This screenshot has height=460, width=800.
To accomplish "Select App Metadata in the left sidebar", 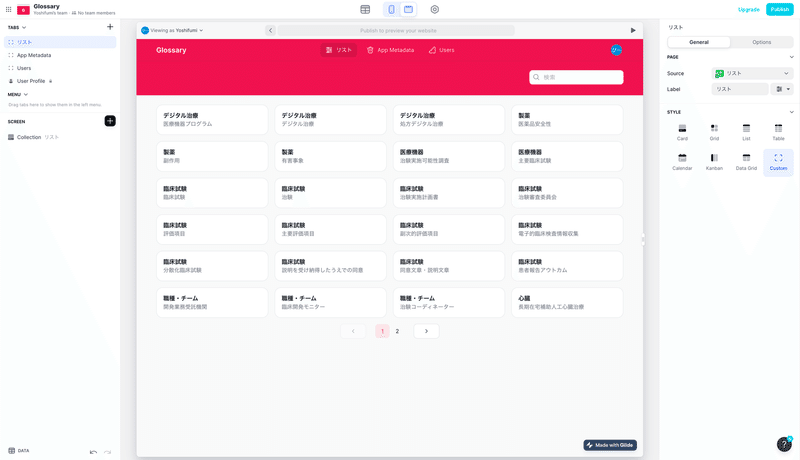I will 60,55.
